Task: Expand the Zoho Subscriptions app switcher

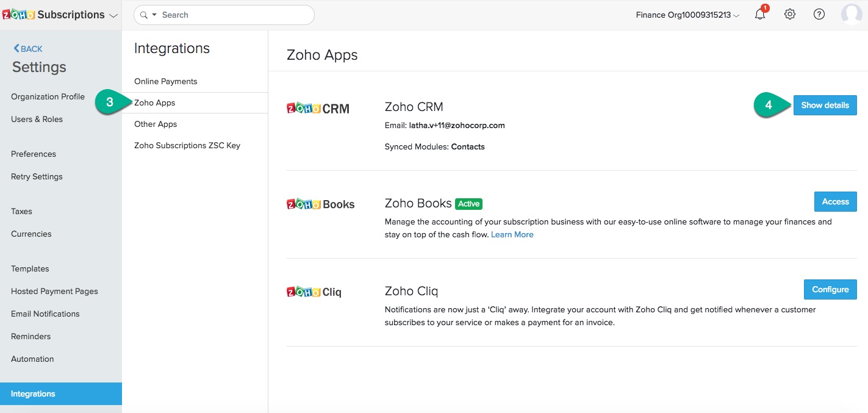Action: [113, 16]
